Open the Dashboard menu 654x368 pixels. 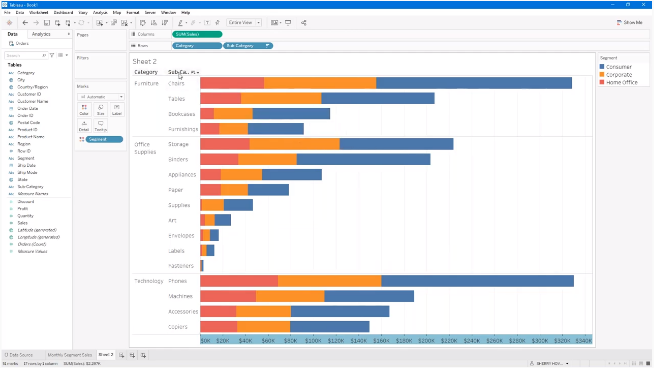point(63,13)
